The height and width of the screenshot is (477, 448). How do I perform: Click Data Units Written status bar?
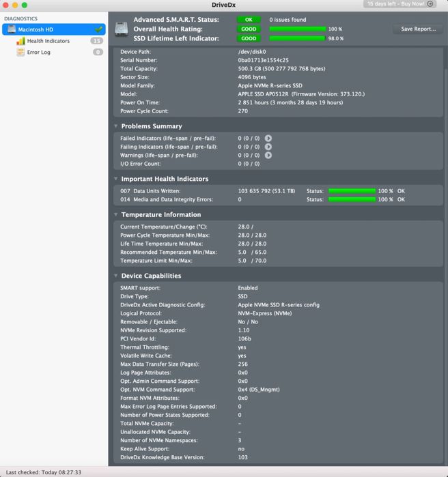tap(352, 191)
